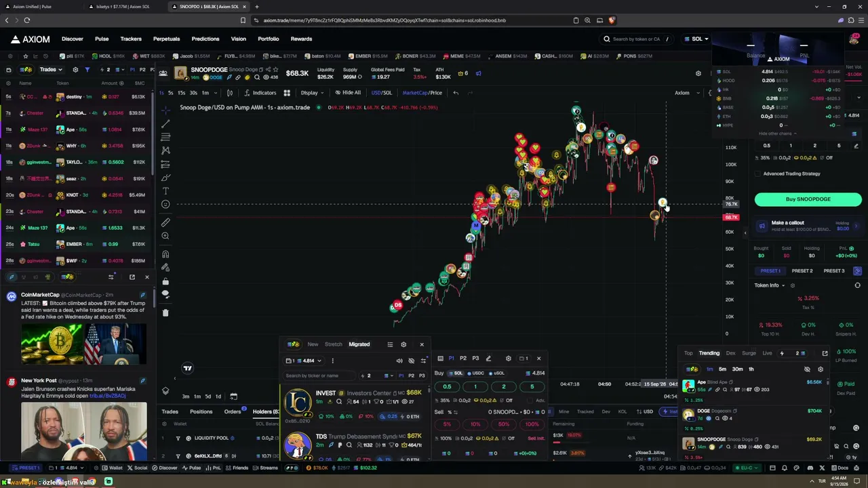The height and width of the screenshot is (488, 868).
Task: Switch to the Holders tab
Action: 264,412
